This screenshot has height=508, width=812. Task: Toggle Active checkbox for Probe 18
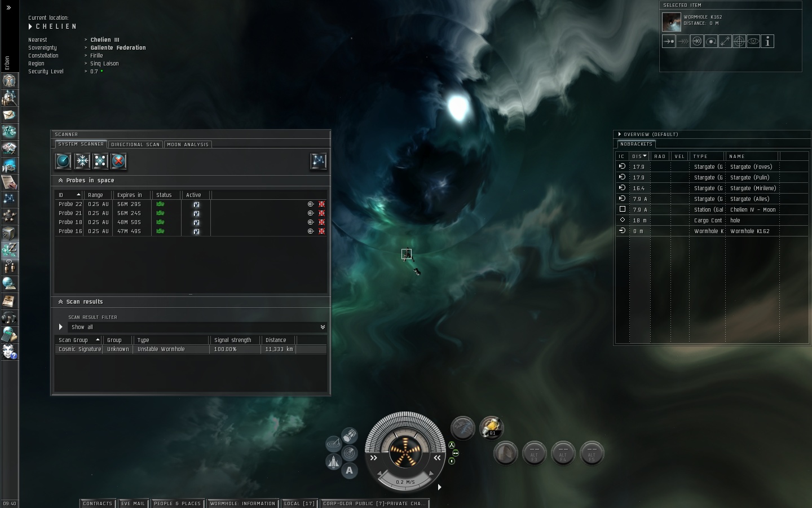pos(196,222)
